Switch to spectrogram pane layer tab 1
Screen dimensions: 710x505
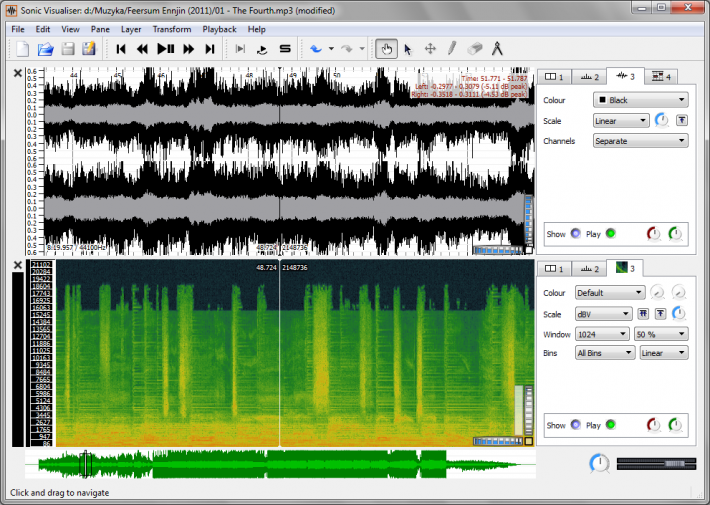pos(554,269)
